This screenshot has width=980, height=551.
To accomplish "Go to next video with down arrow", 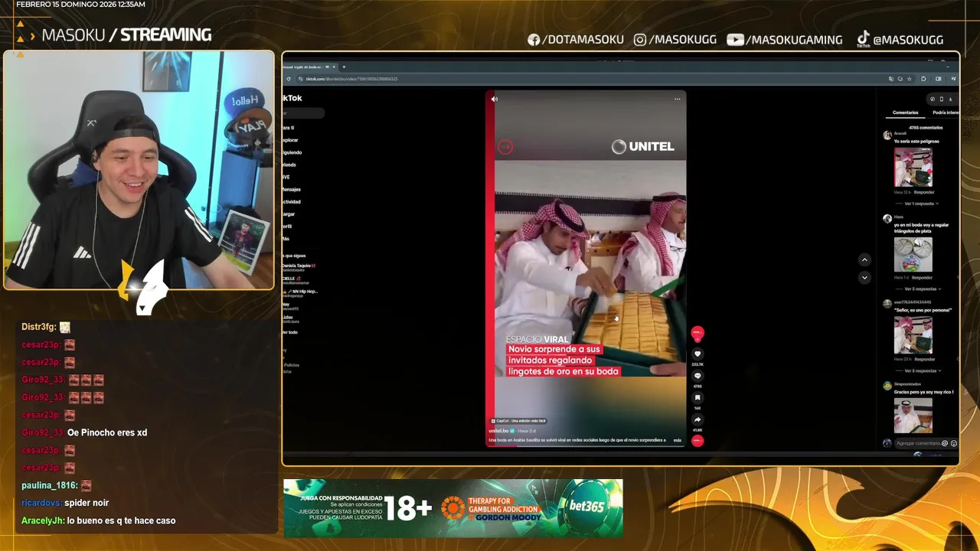I will point(864,277).
